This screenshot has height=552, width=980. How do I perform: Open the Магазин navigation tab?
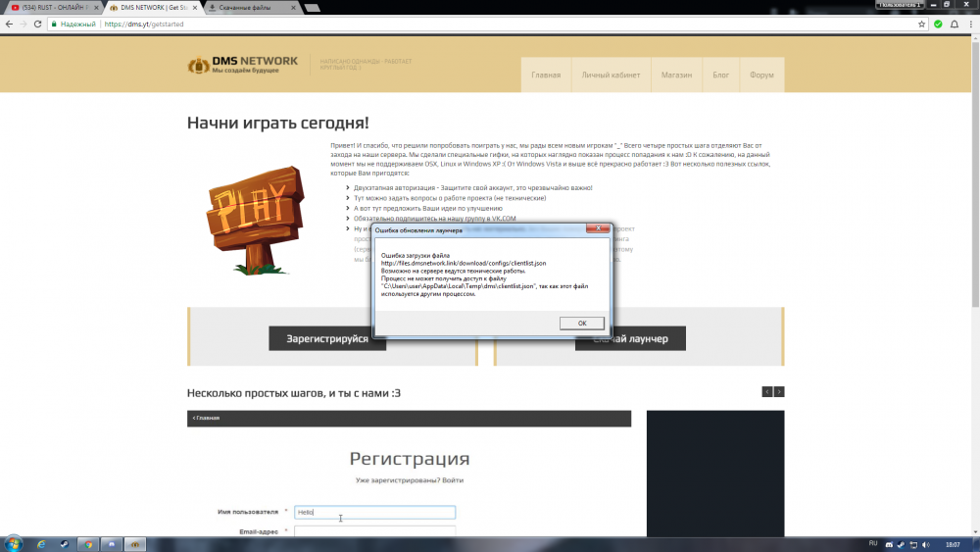pos(676,75)
